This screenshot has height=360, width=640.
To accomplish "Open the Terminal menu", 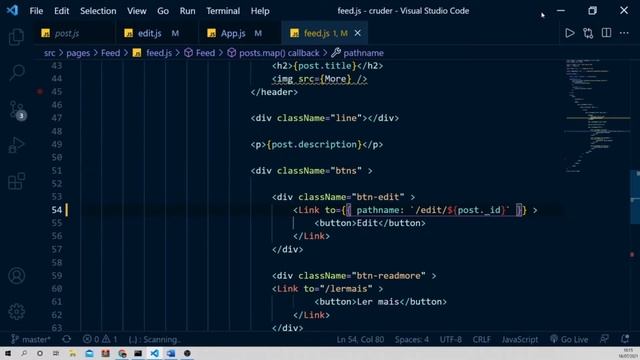I will point(223,11).
